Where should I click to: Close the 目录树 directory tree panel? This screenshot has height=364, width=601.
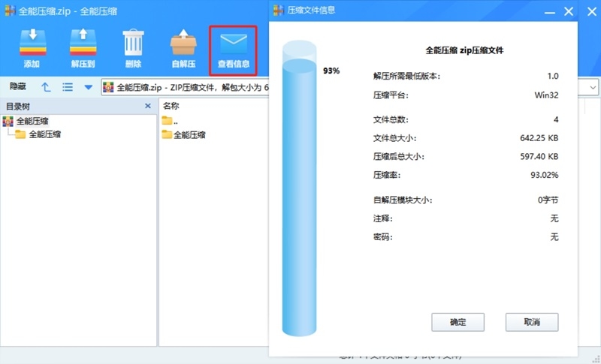(148, 106)
